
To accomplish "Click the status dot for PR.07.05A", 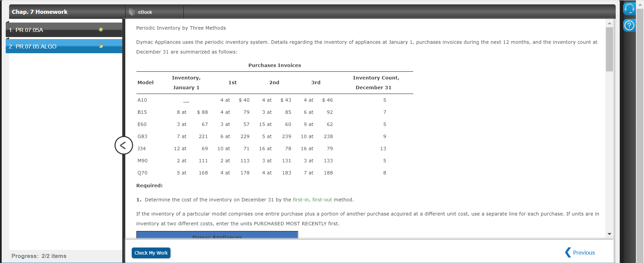I will 101,29.
